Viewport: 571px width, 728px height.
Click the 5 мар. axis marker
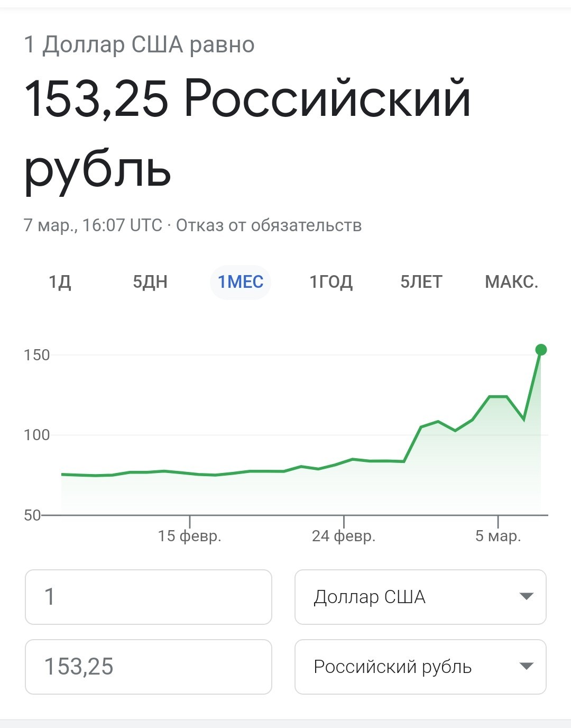click(x=498, y=536)
